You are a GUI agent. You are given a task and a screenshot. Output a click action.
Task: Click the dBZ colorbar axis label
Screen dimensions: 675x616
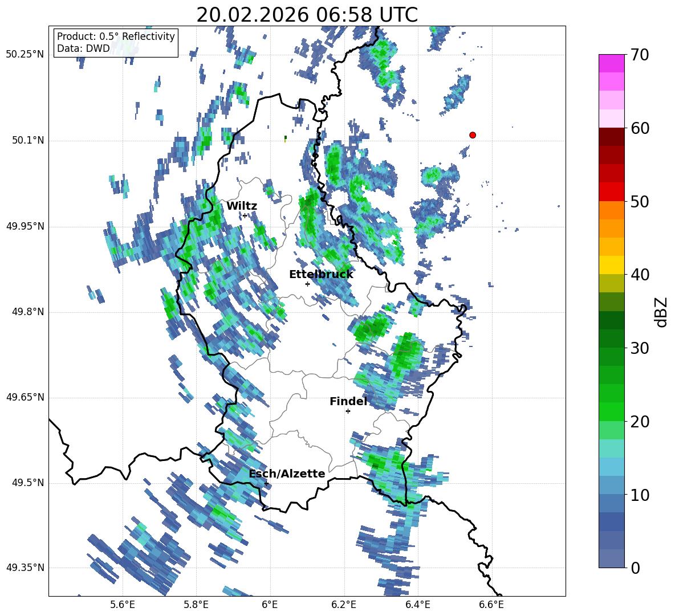(662, 312)
